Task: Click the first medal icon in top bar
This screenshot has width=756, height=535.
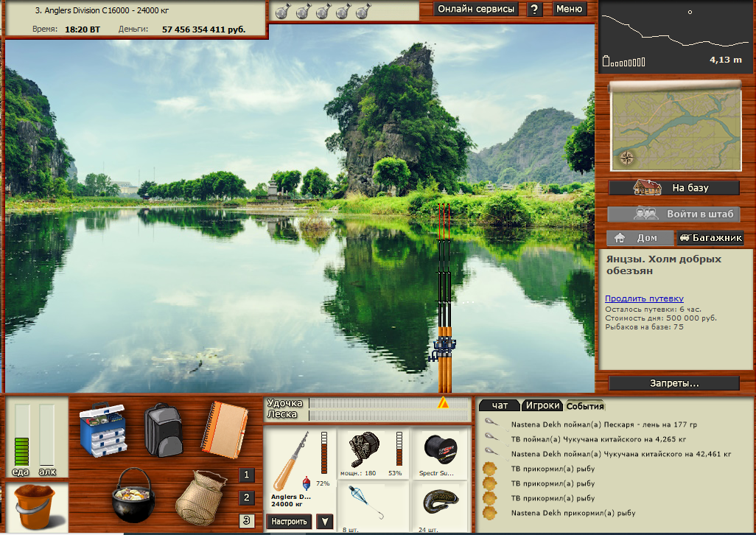Action: (x=282, y=10)
